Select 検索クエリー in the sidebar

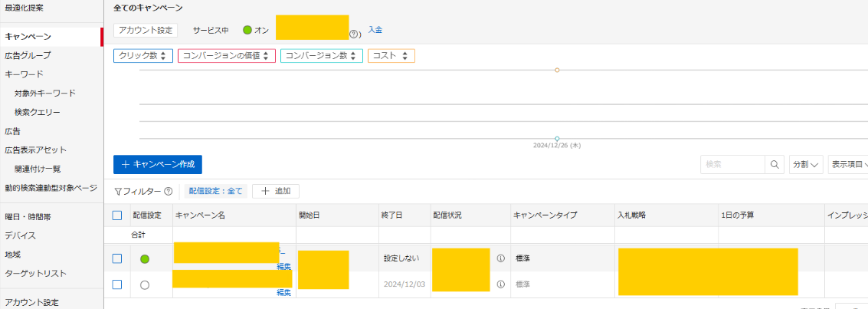(37, 112)
